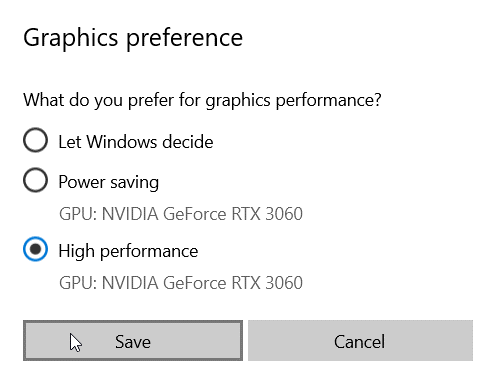Click the "GPU:" prefix under Power saving
This screenshot has width=499, height=386.
(x=78, y=214)
